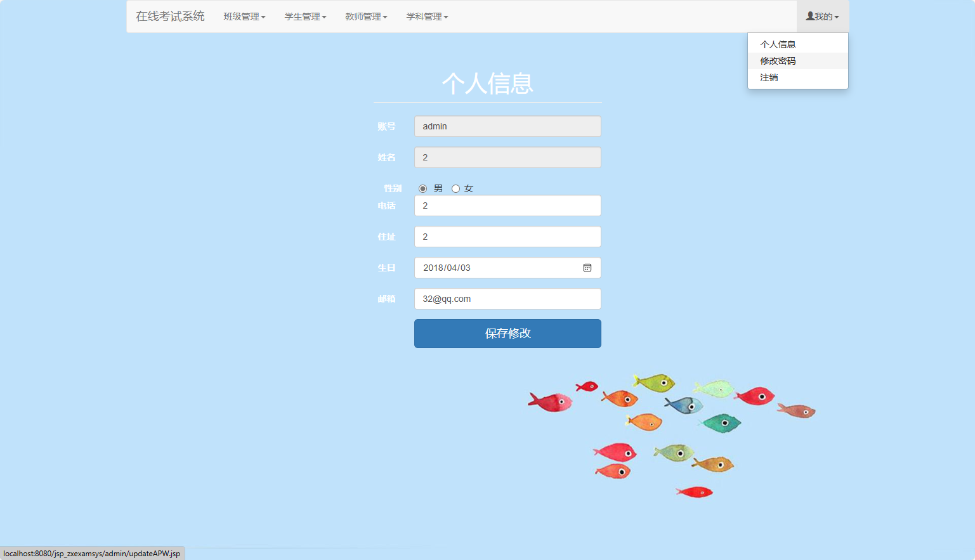975x560 pixels.
Task: Click 注销 to log out
Action: coord(768,77)
